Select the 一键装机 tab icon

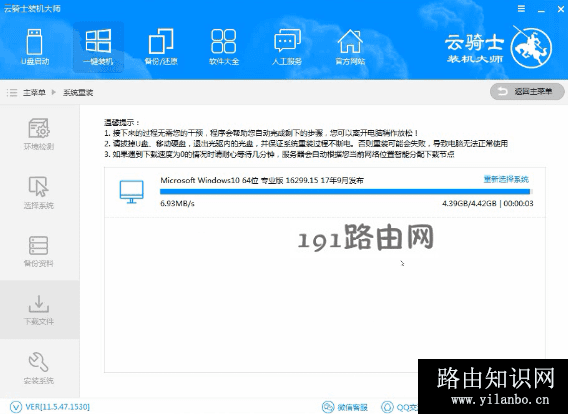(x=98, y=47)
